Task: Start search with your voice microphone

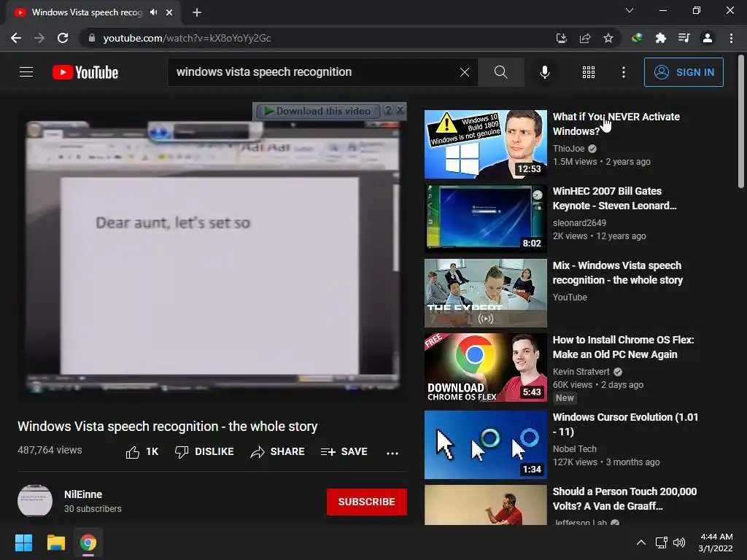Action: (544, 72)
